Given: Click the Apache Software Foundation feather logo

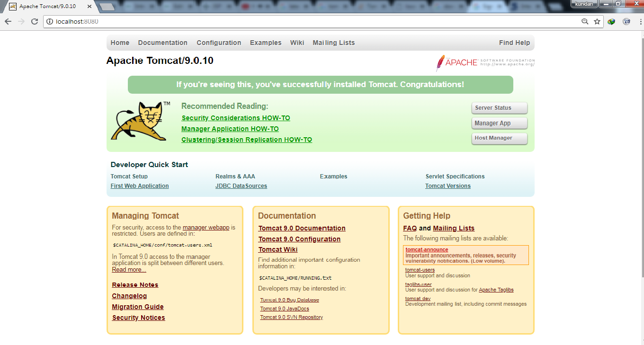Looking at the screenshot, I should click(485, 63).
